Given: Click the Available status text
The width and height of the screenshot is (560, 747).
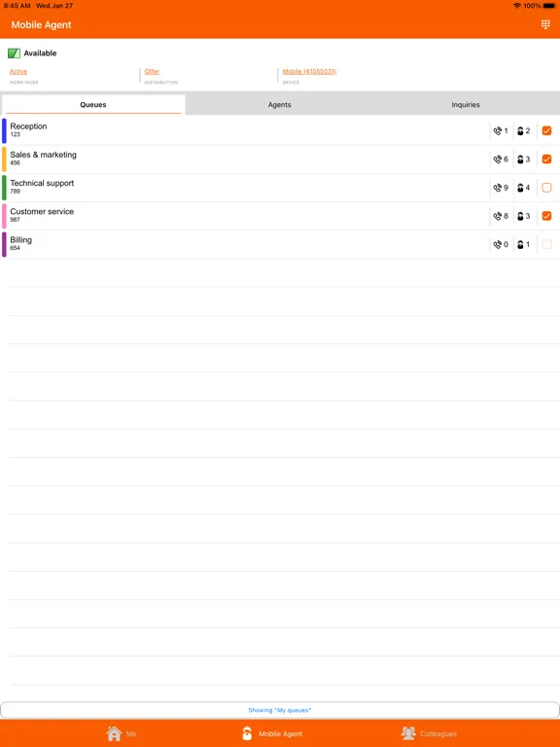Looking at the screenshot, I should tap(40, 53).
